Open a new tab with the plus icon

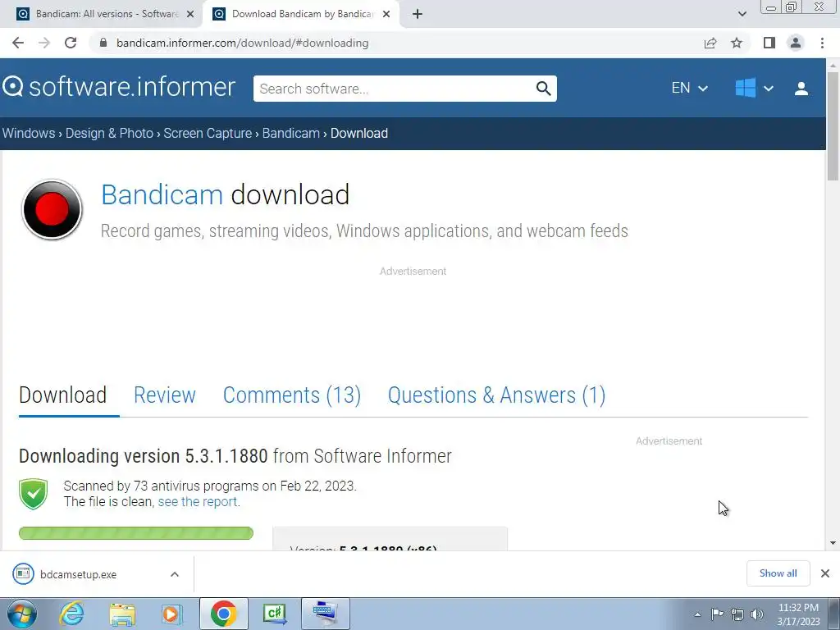(418, 14)
